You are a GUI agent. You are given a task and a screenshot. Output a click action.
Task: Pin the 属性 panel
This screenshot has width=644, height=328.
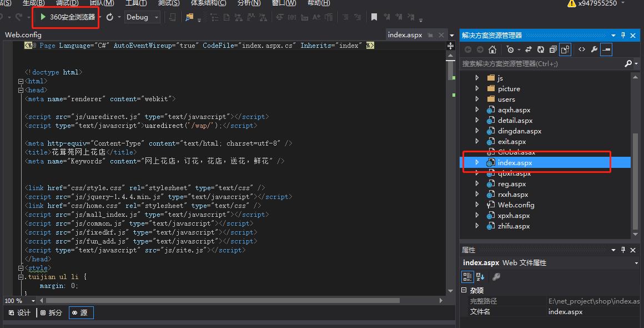(x=623, y=250)
